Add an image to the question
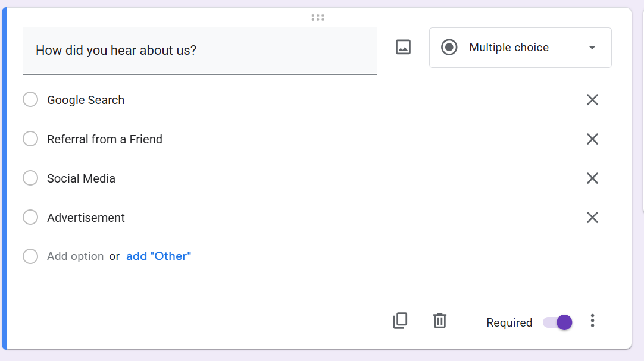644x361 pixels. [x=403, y=47]
